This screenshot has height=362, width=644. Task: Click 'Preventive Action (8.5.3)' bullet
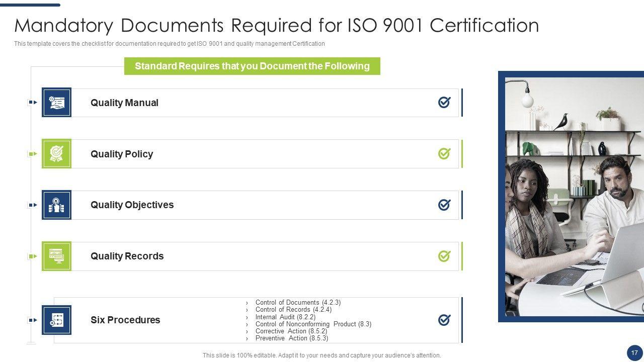pyautogui.click(x=292, y=338)
